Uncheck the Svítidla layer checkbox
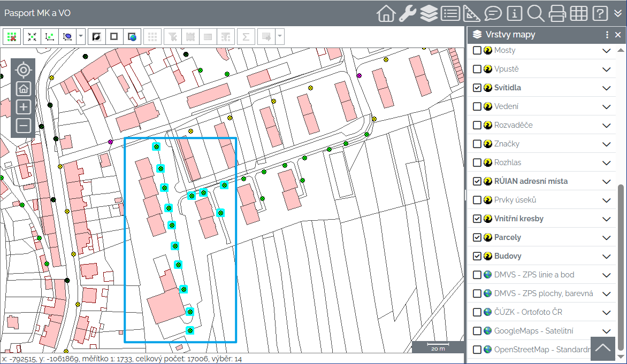Screen dimensions: 627x364 tap(477, 88)
